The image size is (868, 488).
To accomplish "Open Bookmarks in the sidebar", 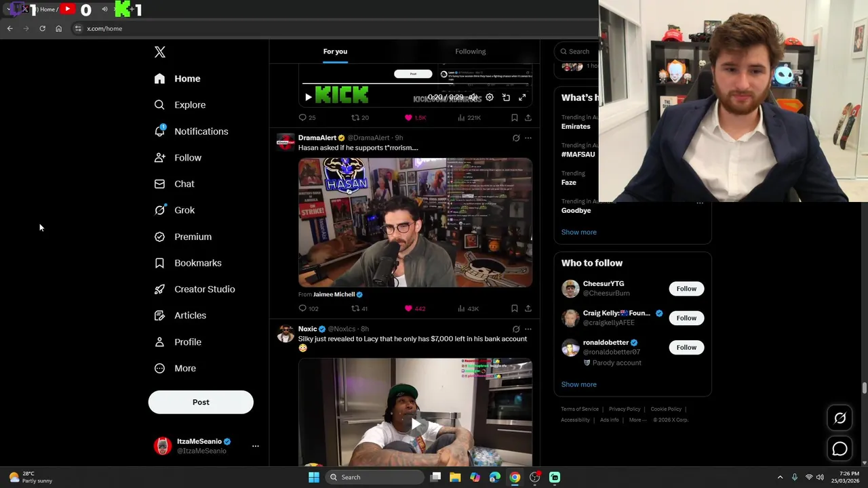I will [x=188, y=263].
